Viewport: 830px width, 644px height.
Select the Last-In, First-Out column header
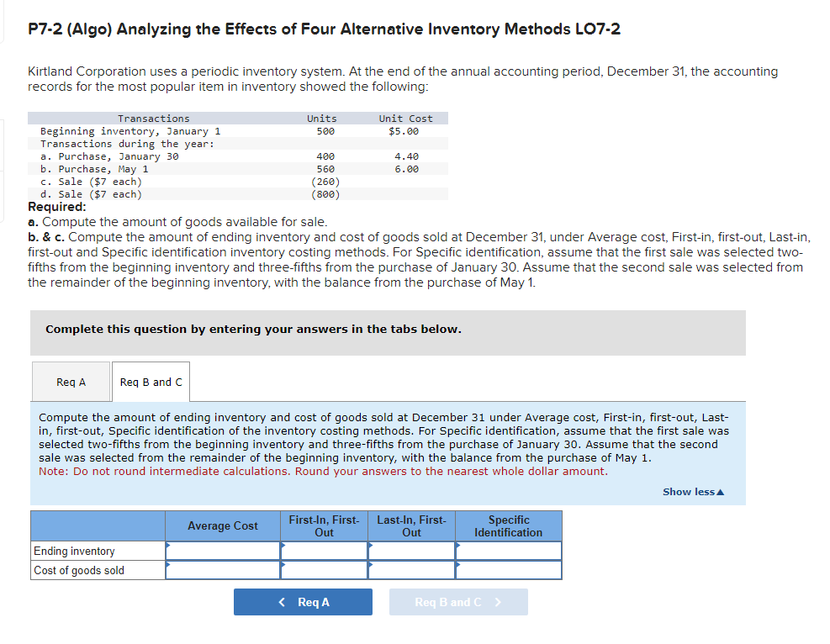411,525
